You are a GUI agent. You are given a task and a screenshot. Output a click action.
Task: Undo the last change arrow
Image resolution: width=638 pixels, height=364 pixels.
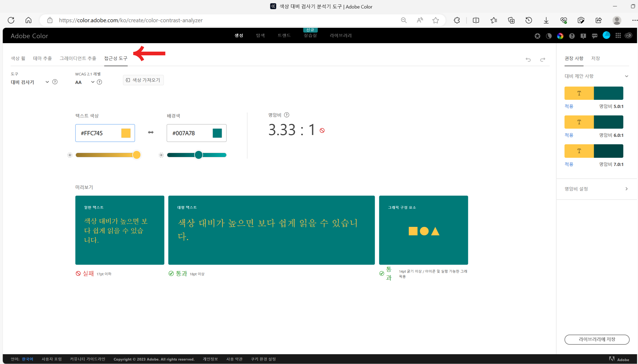[x=528, y=60]
